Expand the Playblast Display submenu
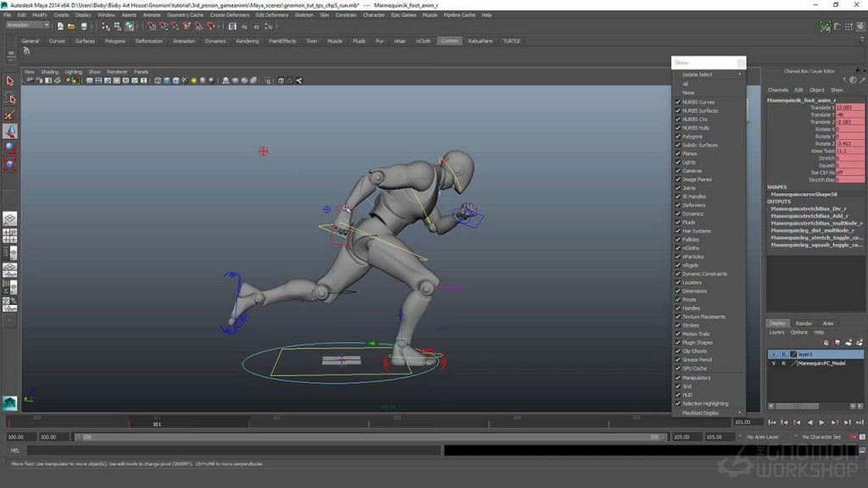 click(700, 413)
